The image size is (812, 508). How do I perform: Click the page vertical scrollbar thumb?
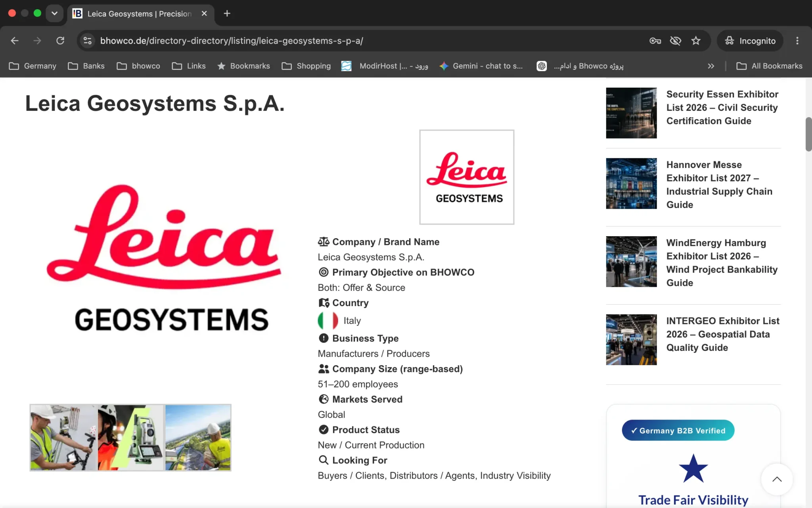click(808, 134)
